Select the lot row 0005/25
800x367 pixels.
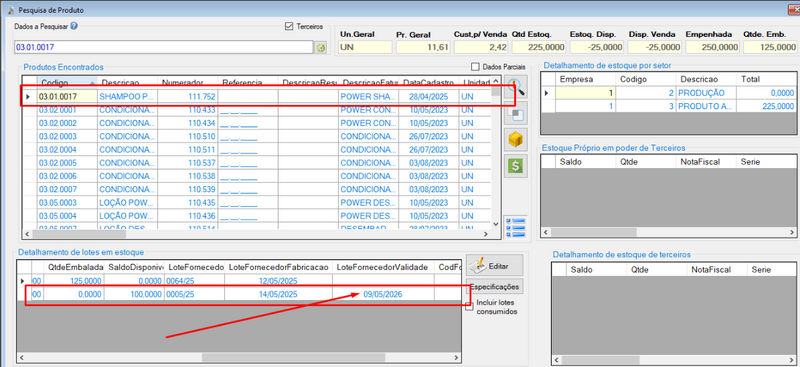point(240,294)
